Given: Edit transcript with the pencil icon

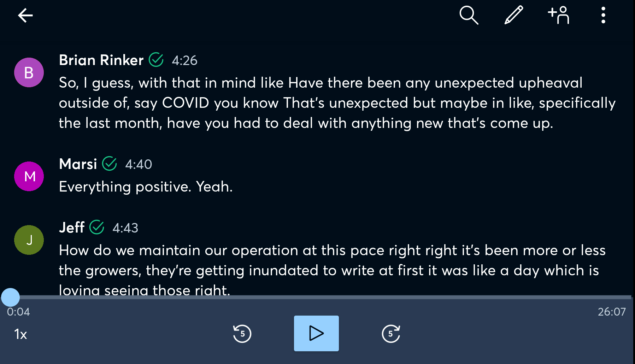Looking at the screenshot, I should [513, 15].
